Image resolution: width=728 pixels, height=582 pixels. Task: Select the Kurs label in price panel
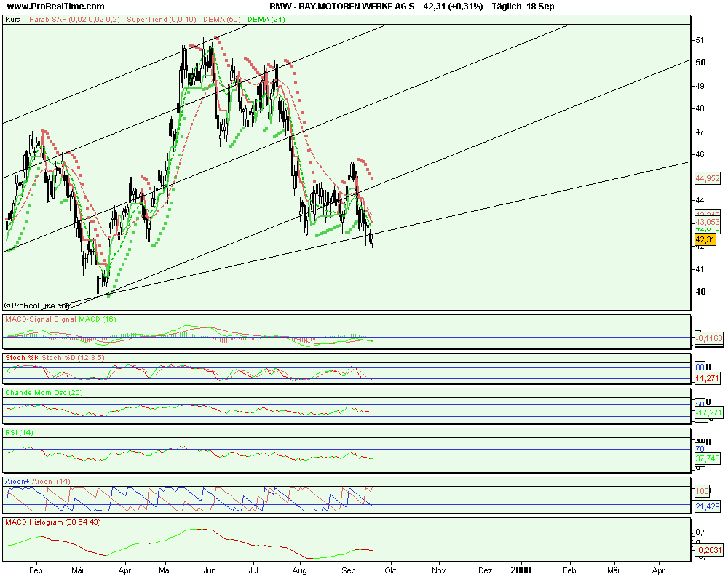pyautogui.click(x=12, y=20)
